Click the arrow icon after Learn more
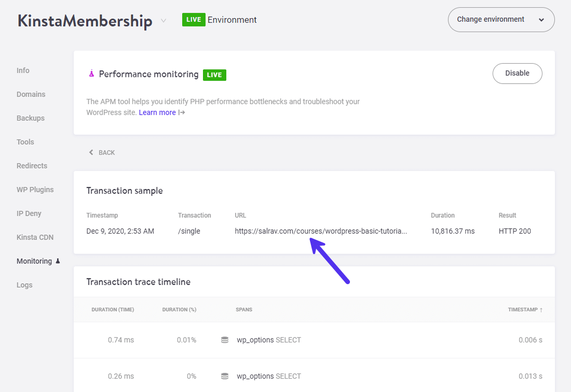 coord(182,113)
